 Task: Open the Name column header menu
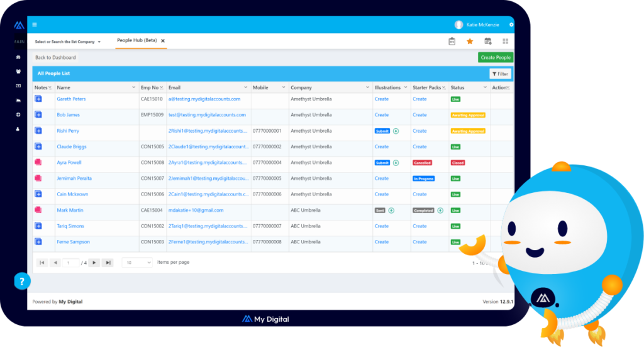coord(133,87)
